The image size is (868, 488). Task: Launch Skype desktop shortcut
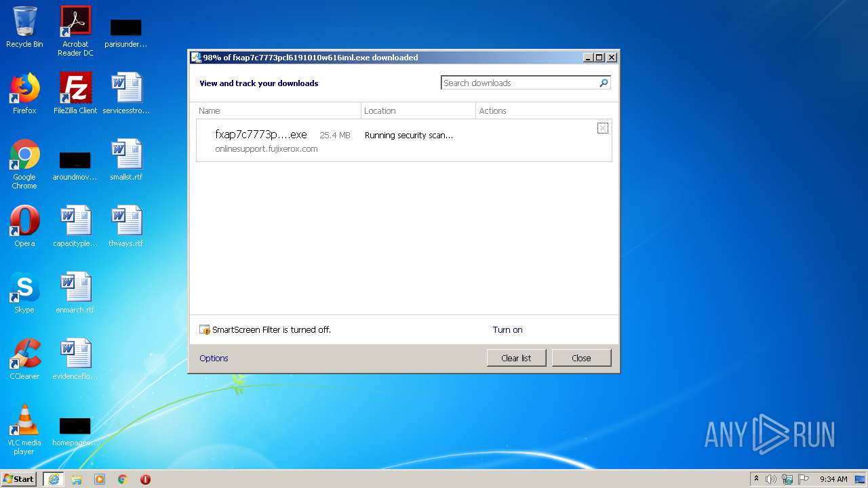point(24,292)
